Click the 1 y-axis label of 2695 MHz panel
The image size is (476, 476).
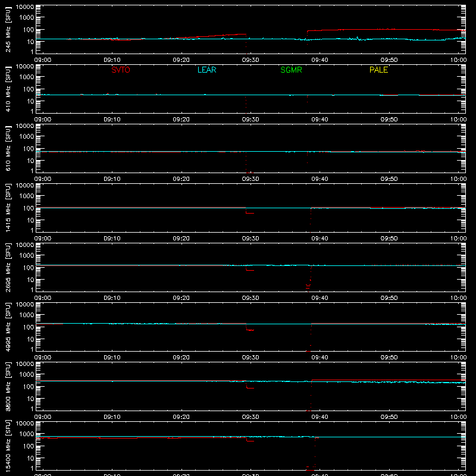click(x=32, y=290)
